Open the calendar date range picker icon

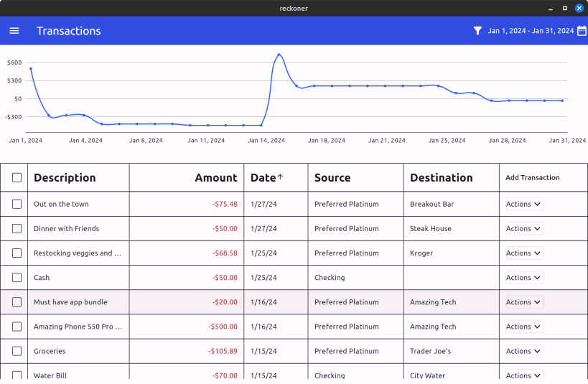582,31
